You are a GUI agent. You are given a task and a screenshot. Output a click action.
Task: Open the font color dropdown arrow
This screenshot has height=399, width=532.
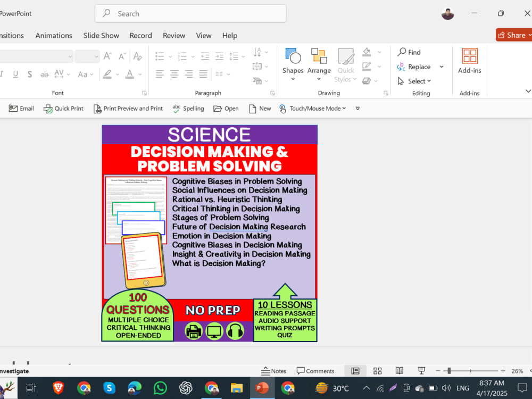tap(140, 74)
